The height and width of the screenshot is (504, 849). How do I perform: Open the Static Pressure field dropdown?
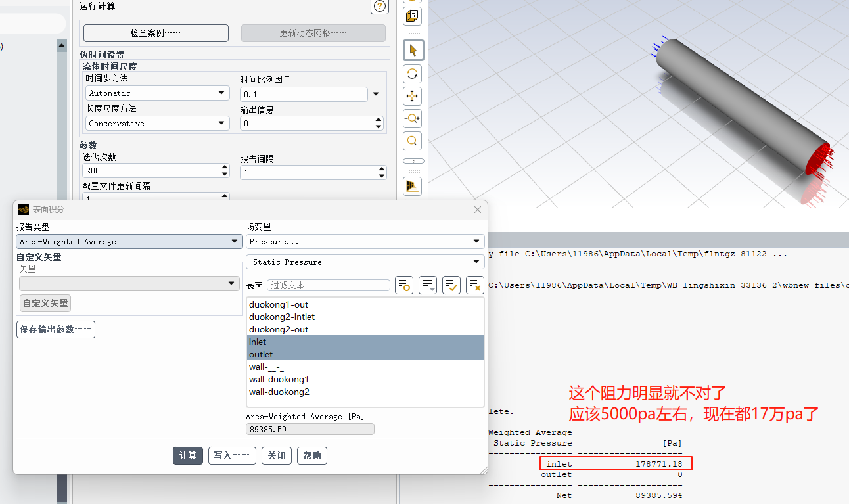[x=365, y=262]
